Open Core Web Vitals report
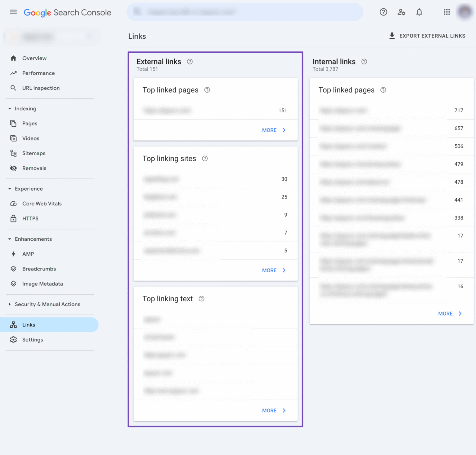 coord(42,204)
